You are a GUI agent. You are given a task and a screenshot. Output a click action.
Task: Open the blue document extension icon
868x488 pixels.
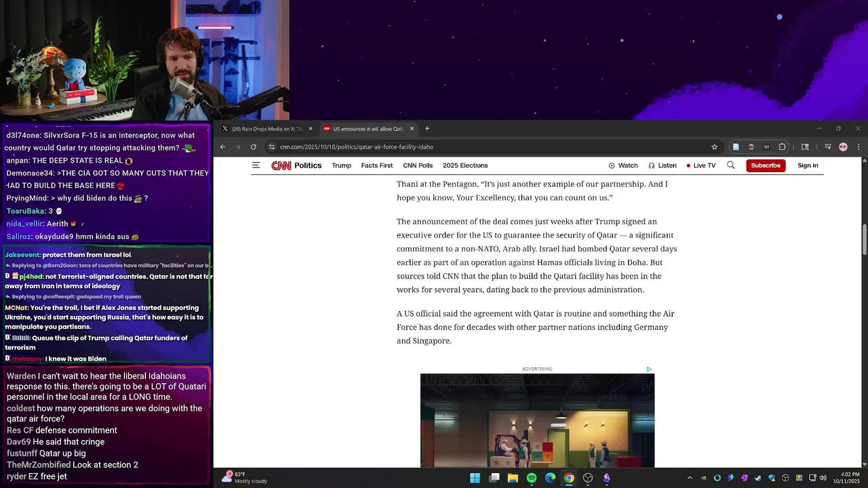coord(736,147)
